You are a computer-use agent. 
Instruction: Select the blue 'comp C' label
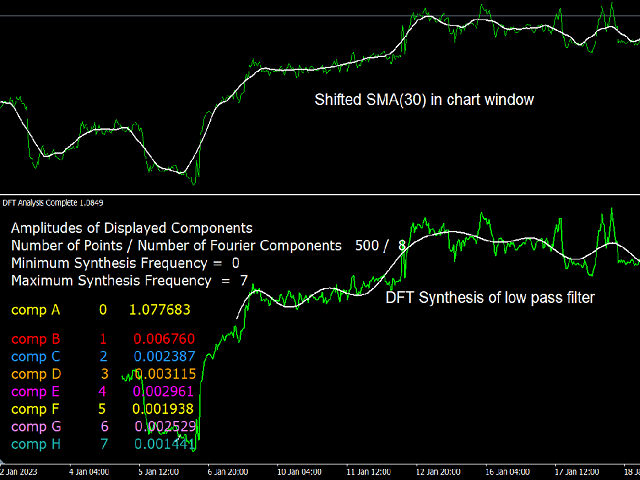36,357
